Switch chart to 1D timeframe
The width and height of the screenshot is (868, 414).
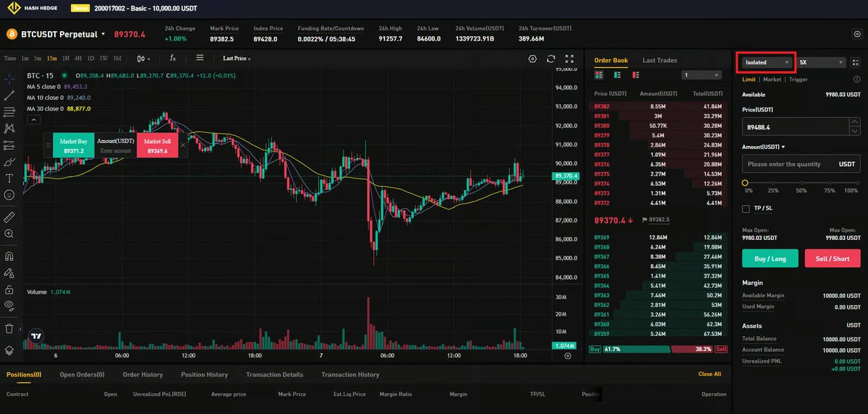(90, 59)
